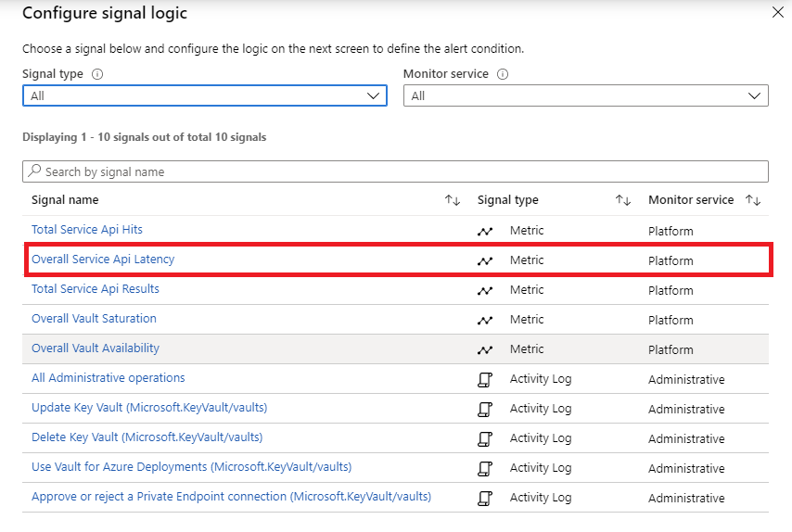Click Activity Log text in Use Vault for Azure Deployments row
This screenshot has width=792, height=532.
(541, 468)
